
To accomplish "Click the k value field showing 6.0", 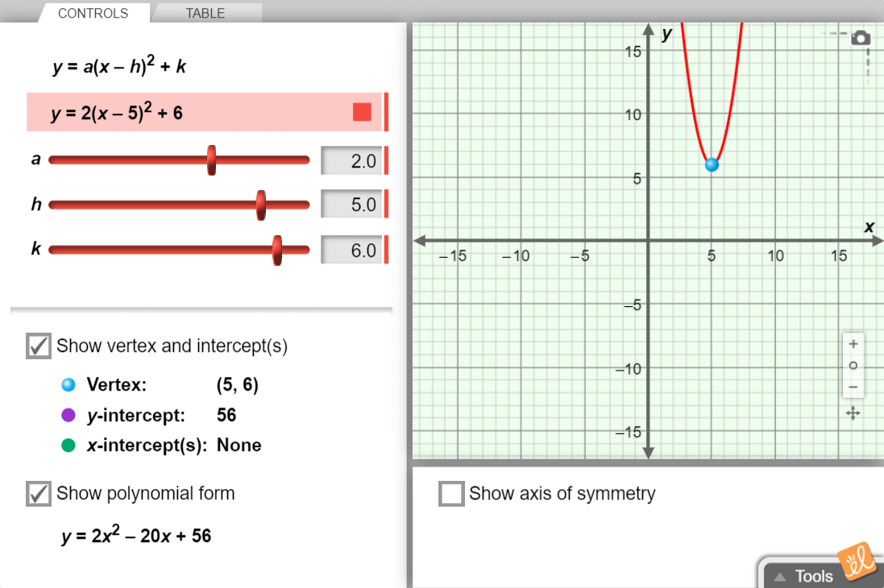I will pos(352,250).
